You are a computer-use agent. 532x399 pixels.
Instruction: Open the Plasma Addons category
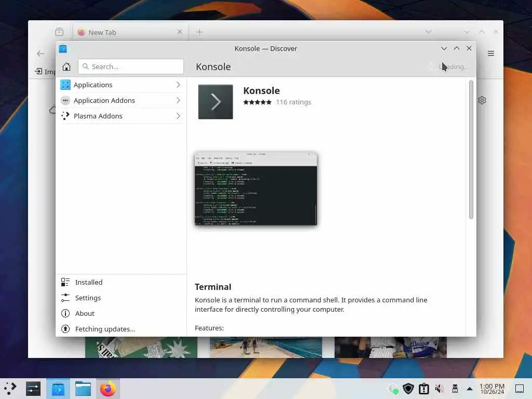121,116
